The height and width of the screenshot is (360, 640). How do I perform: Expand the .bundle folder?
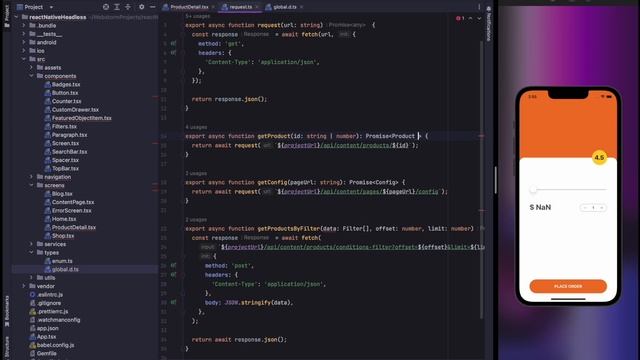24,25
